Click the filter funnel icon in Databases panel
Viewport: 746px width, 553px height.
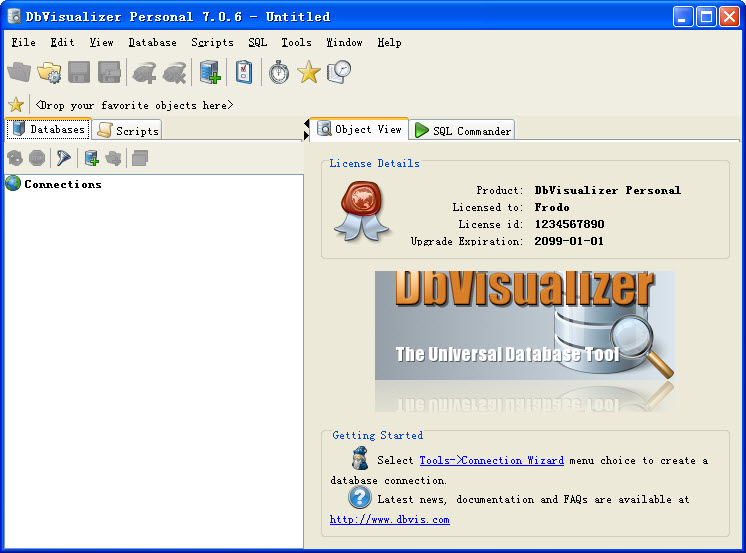(x=64, y=158)
